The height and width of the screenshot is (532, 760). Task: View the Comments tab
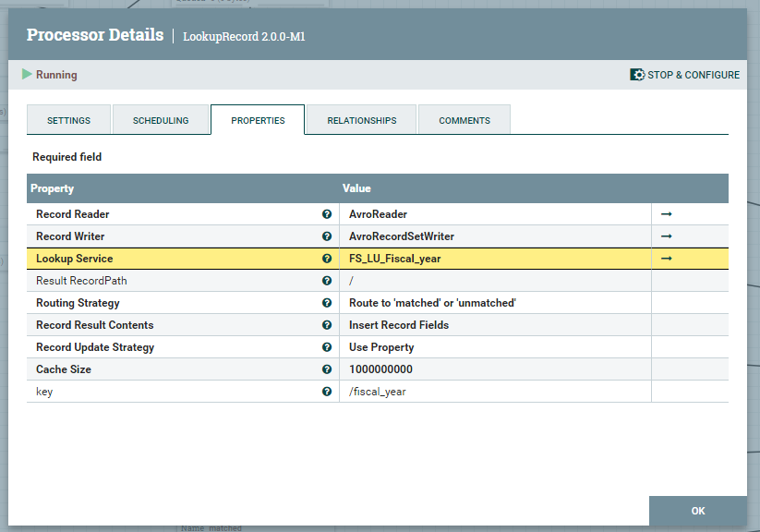(464, 119)
